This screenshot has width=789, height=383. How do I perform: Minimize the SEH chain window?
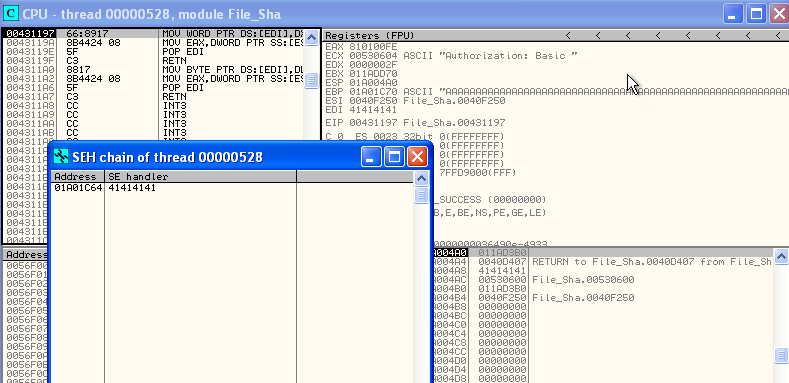[x=371, y=157]
